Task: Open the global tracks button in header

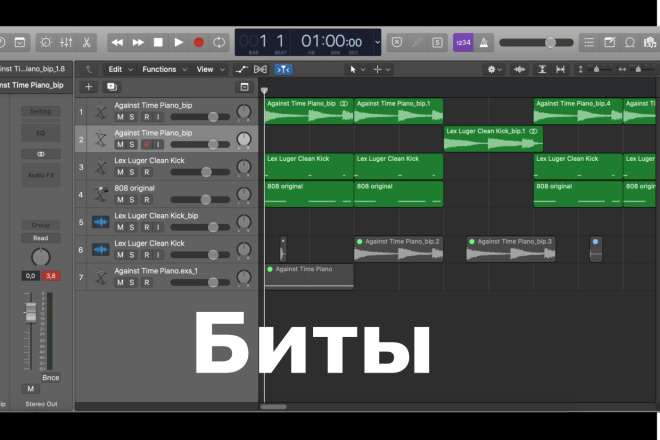Action: (244, 87)
